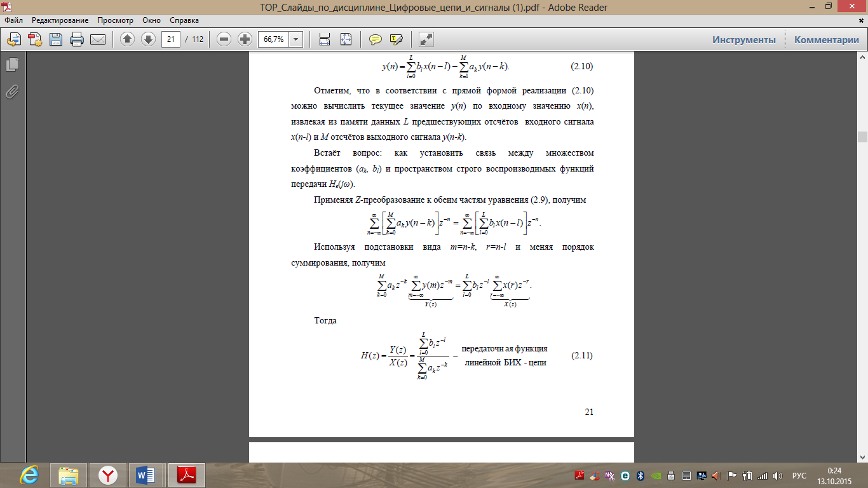
Task: Open the Файл menu
Action: point(13,20)
